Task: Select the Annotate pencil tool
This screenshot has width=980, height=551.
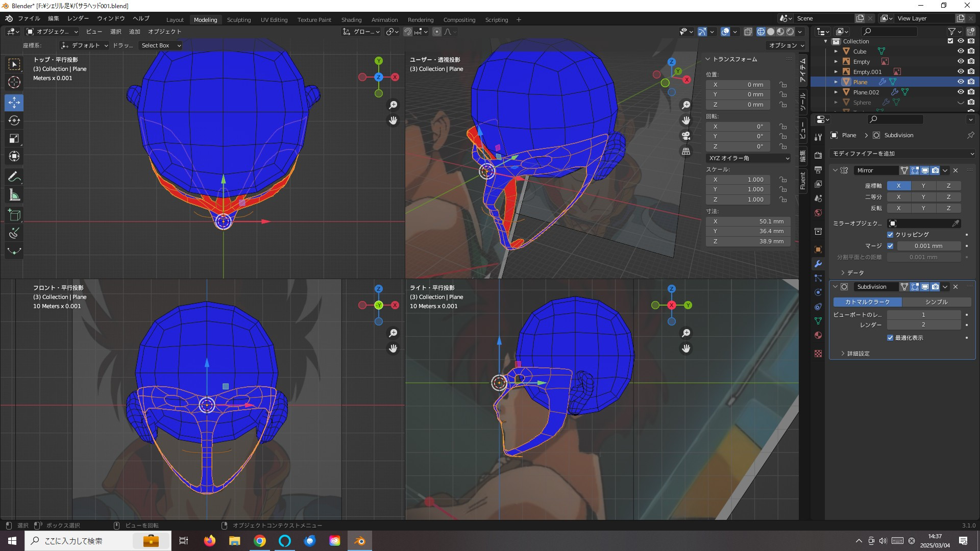Action: point(14,177)
